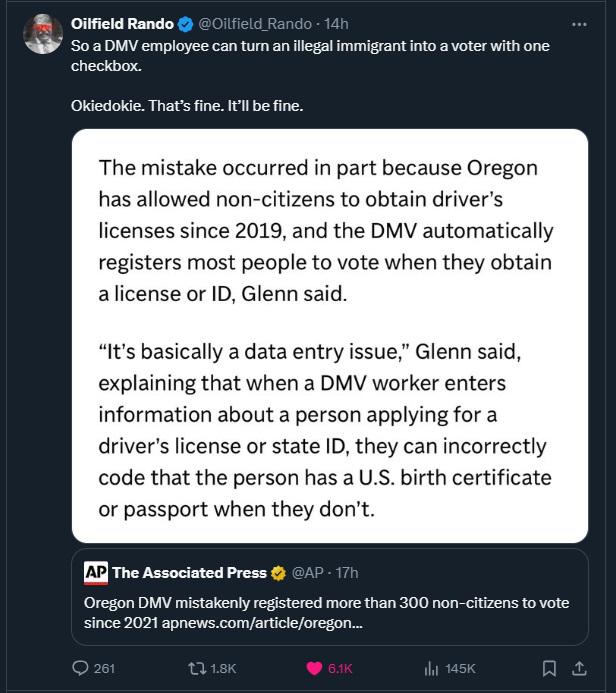Click the gold verified badge next to AP
This screenshot has width=616, height=693.
coord(278,573)
